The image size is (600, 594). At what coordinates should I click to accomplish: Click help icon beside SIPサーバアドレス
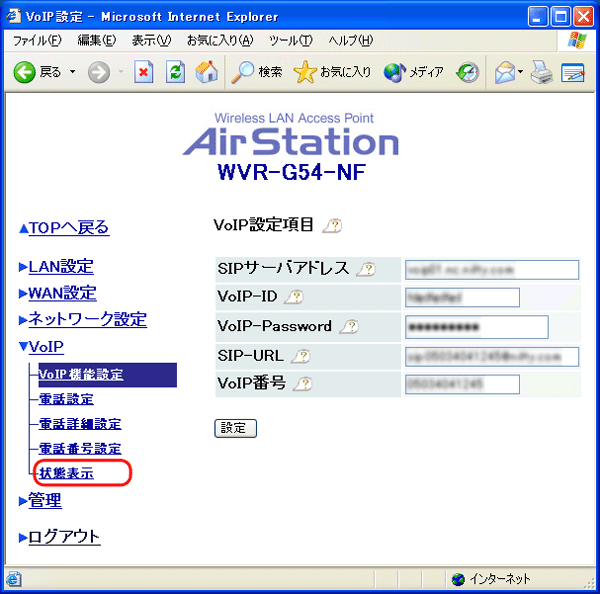point(366,269)
